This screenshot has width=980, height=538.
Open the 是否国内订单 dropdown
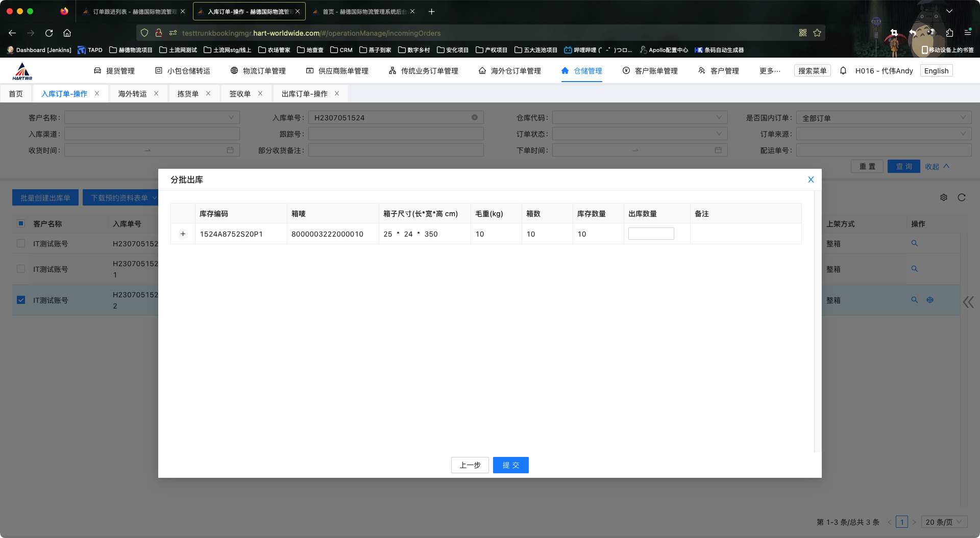tap(883, 118)
